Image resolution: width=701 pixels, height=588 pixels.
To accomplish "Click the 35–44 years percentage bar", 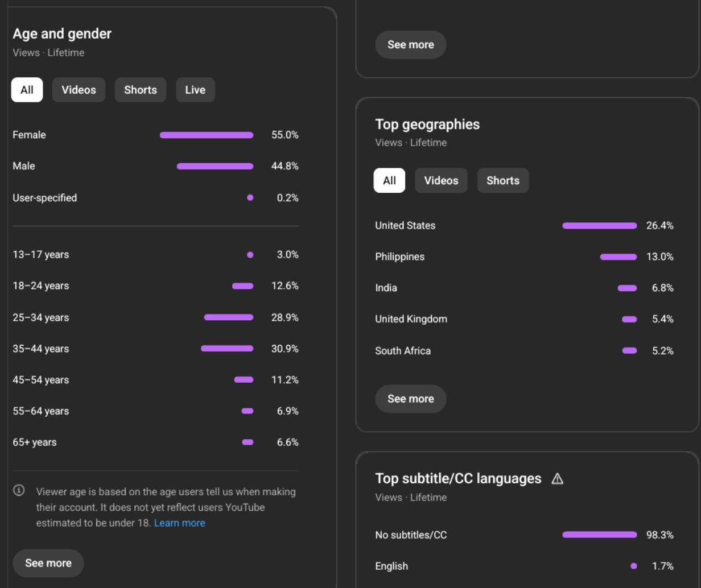I will click(x=227, y=349).
